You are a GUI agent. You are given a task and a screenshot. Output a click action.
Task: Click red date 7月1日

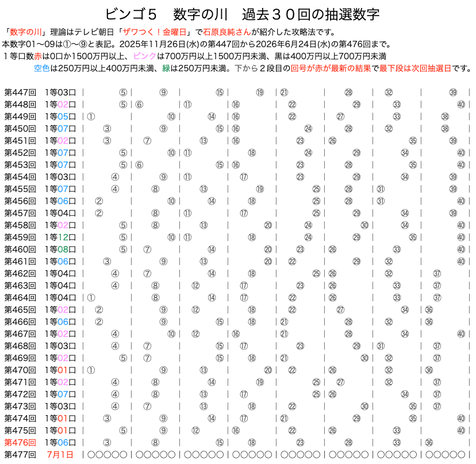(x=60, y=455)
